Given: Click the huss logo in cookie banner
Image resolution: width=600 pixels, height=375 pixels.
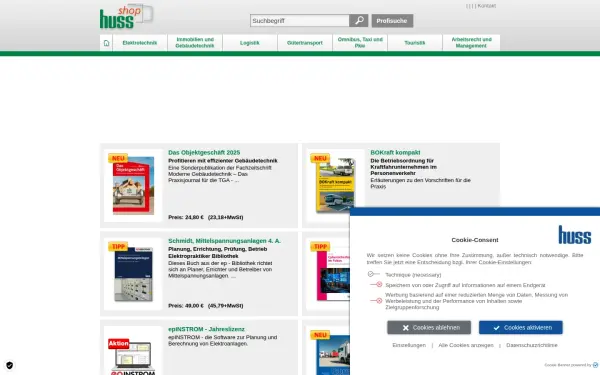Looking at the screenshot, I should [575, 235].
